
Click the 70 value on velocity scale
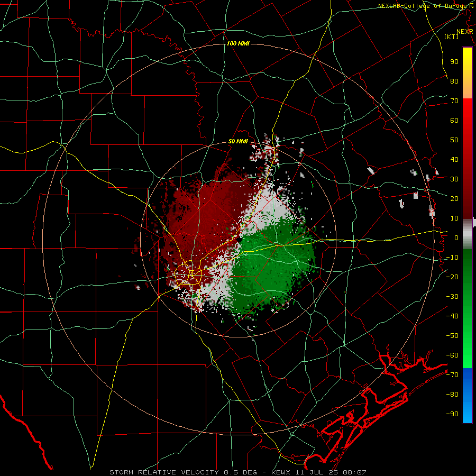point(454,101)
